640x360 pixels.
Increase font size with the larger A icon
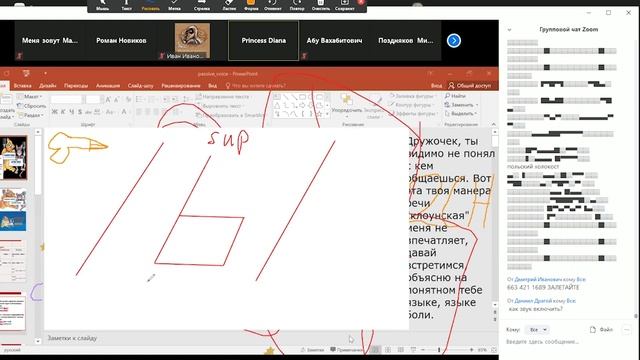tap(108, 100)
